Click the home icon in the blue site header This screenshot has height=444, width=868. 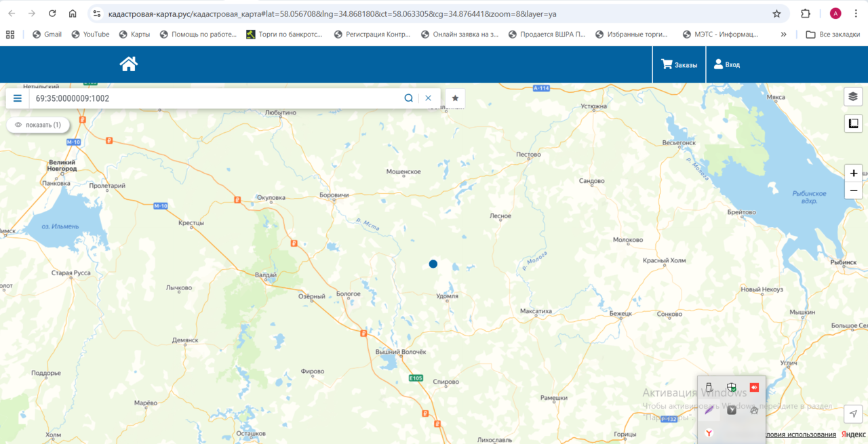[127, 64]
